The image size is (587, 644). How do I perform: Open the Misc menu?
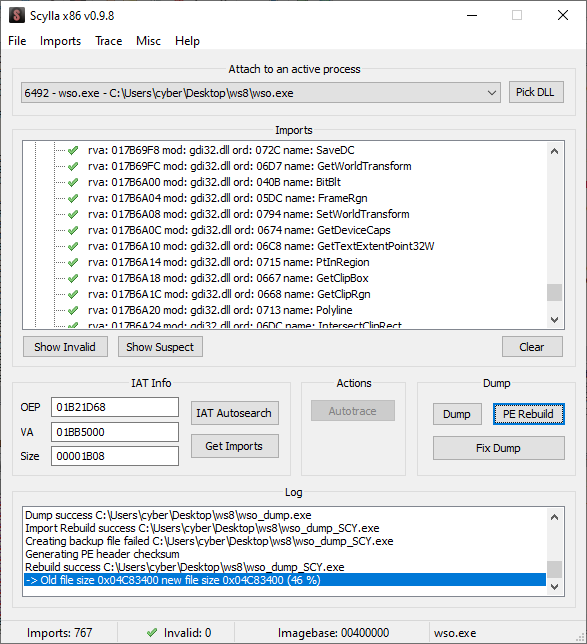tap(148, 41)
